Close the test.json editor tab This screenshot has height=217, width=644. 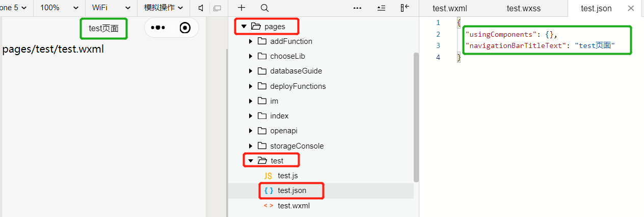631,8
